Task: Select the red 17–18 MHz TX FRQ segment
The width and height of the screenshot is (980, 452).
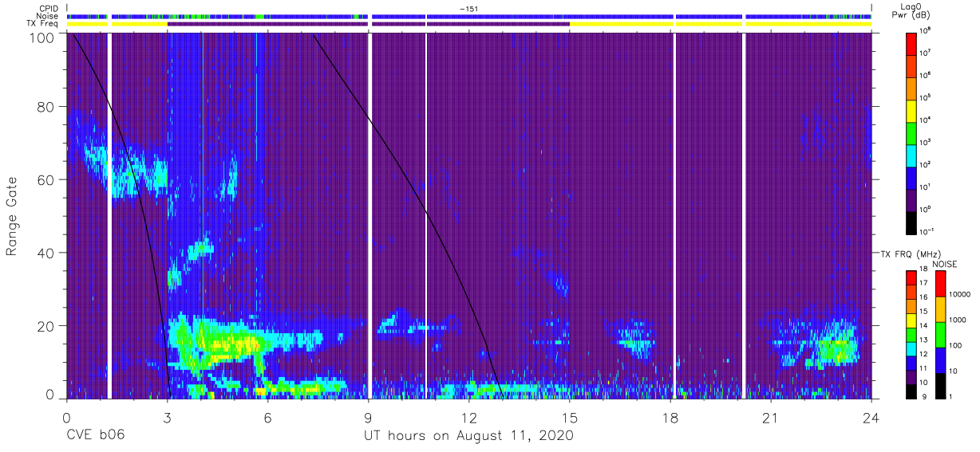Action: pos(912,277)
